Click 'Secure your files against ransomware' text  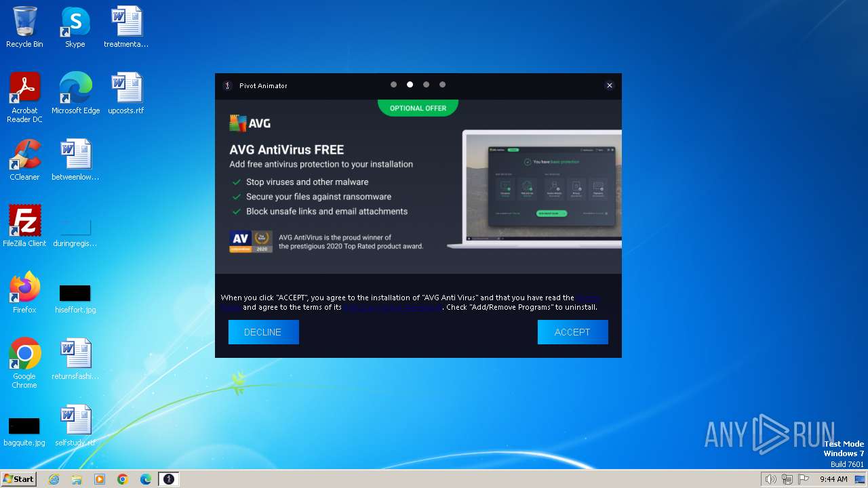319,197
